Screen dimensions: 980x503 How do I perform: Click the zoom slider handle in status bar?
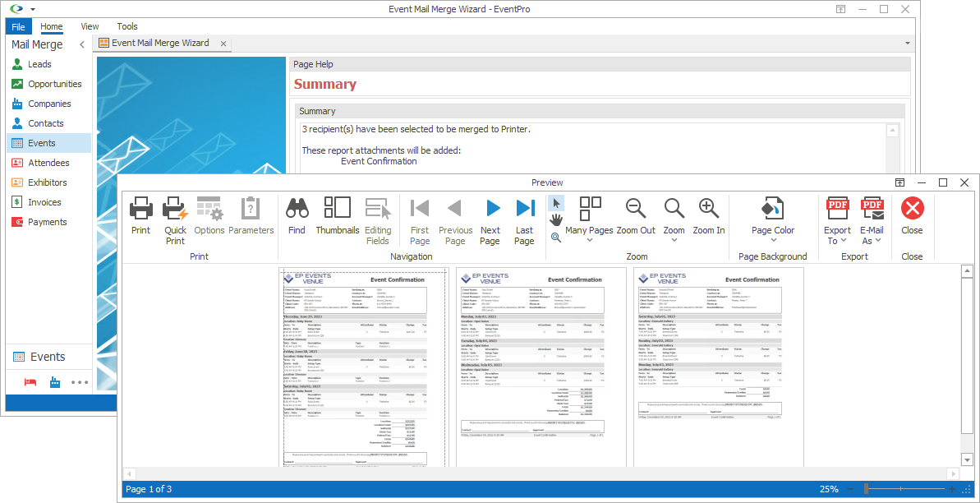867,488
